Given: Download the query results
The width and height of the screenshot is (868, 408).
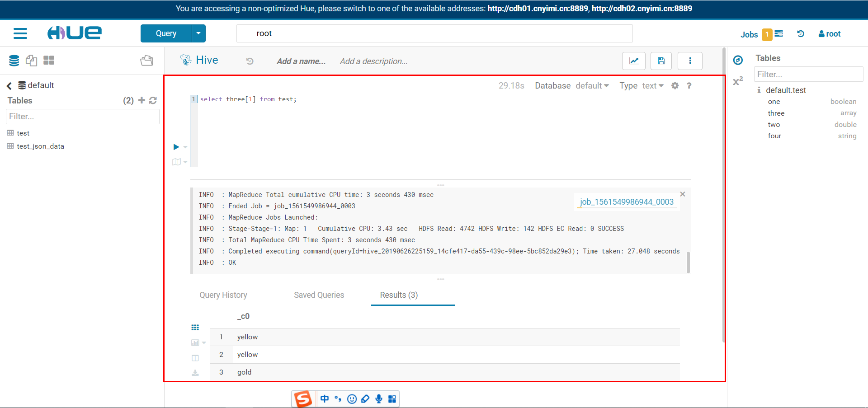Looking at the screenshot, I should 195,372.
